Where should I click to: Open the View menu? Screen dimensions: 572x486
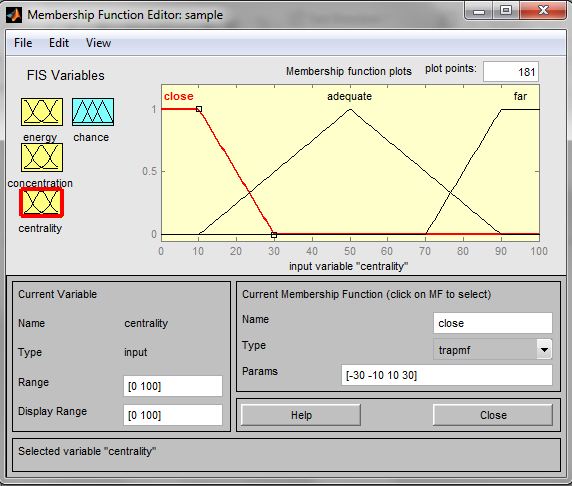[98, 43]
